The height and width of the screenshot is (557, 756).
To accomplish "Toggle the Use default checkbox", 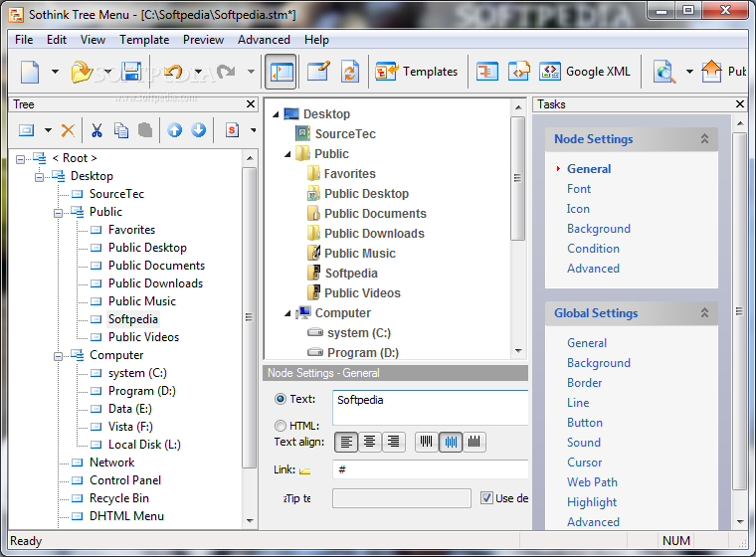I will coord(486,497).
